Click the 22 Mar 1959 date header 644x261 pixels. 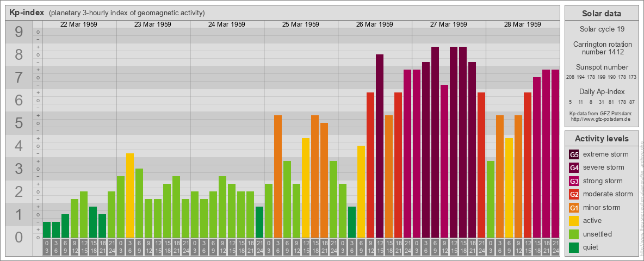[79, 24]
